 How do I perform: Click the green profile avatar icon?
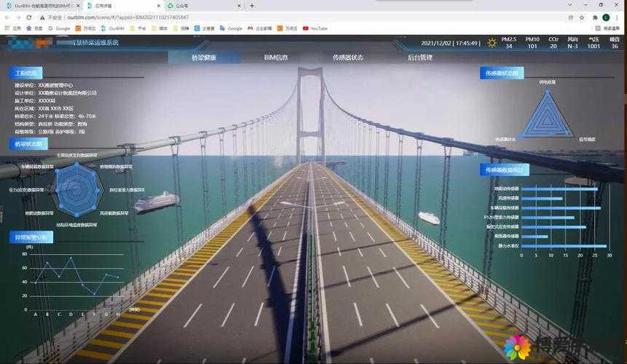click(x=606, y=17)
